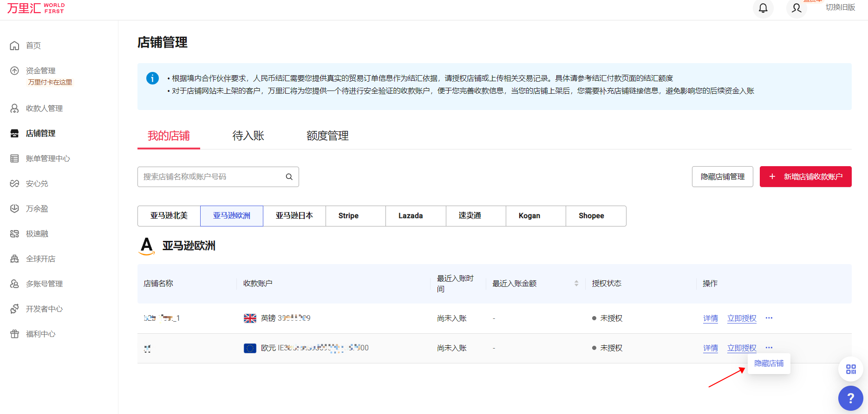Image resolution: width=868 pixels, height=414 pixels.
Task: Switch to the 待入账 tab
Action: (x=248, y=136)
